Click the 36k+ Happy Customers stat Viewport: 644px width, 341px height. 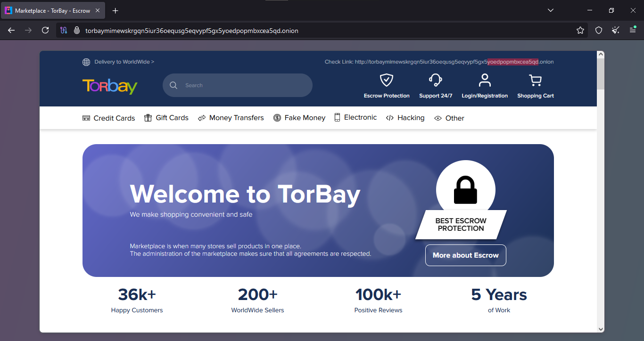pos(137,300)
